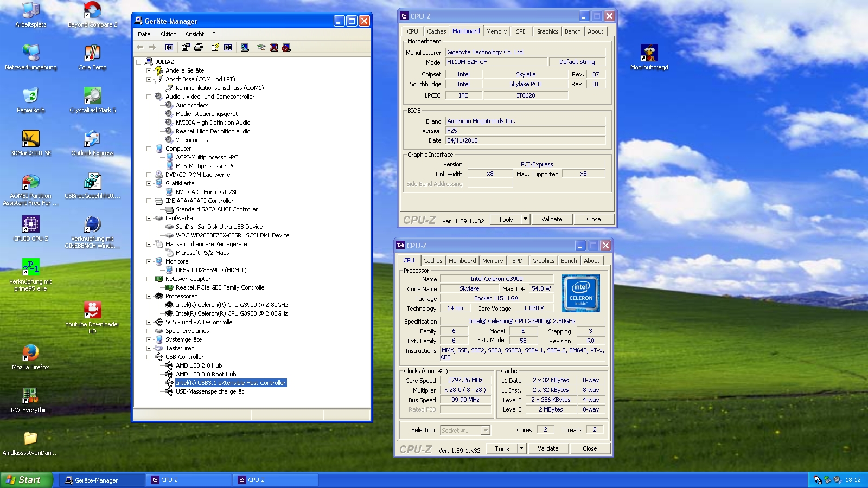
Task: Select WDC WD2003FZEX-00SRL SCSI Disk Device
Action: tap(233, 235)
